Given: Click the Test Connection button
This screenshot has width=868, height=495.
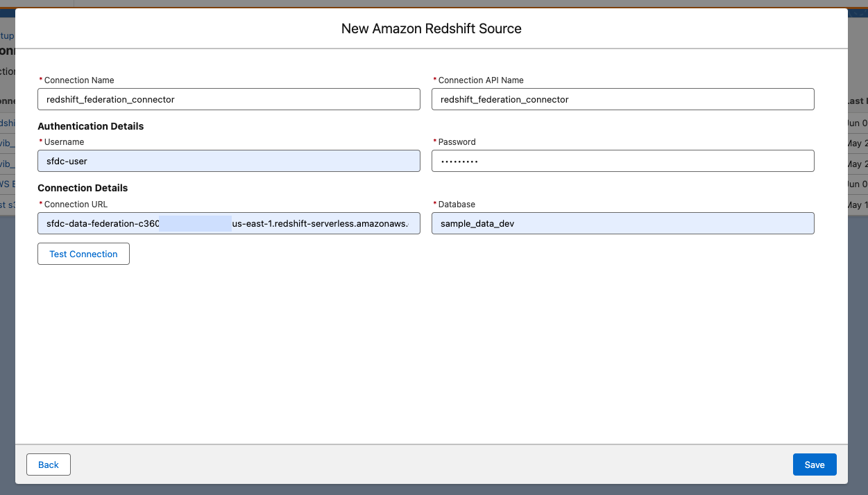Looking at the screenshot, I should pyautogui.click(x=83, y=254).
